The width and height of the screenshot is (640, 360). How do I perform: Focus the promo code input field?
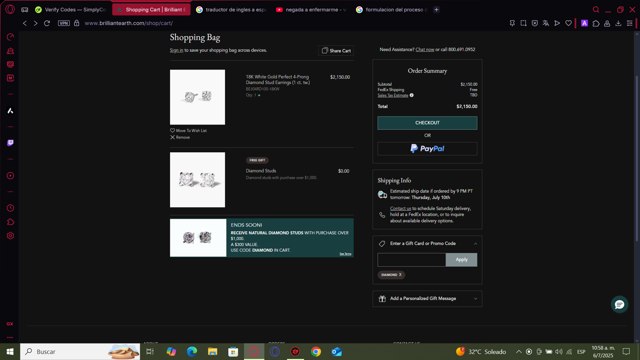411,260
